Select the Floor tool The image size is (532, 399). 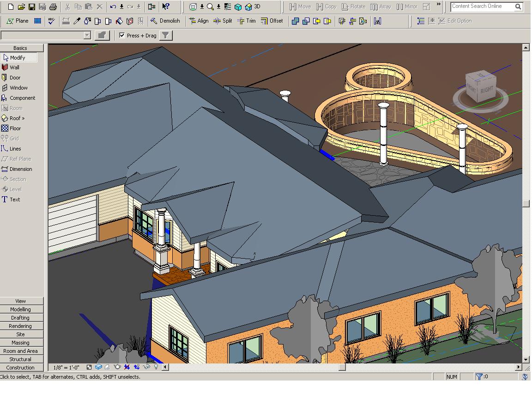(x=12, y=128)
